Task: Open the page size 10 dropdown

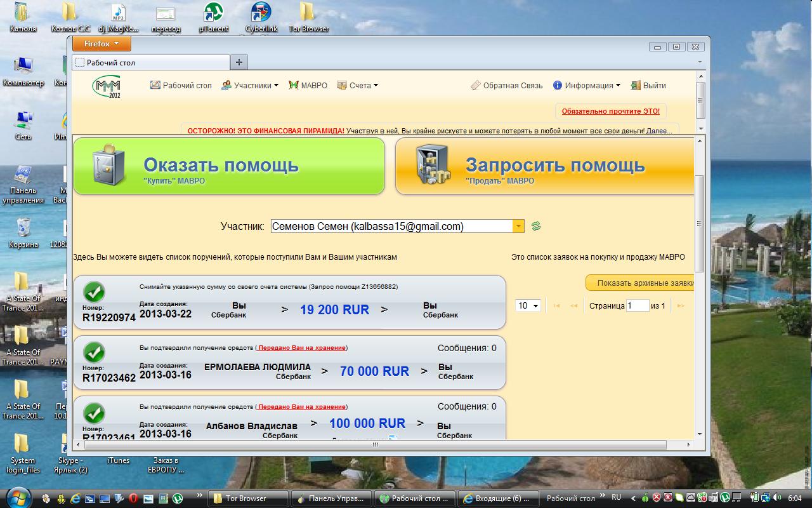Action: [x=528, y=305]
